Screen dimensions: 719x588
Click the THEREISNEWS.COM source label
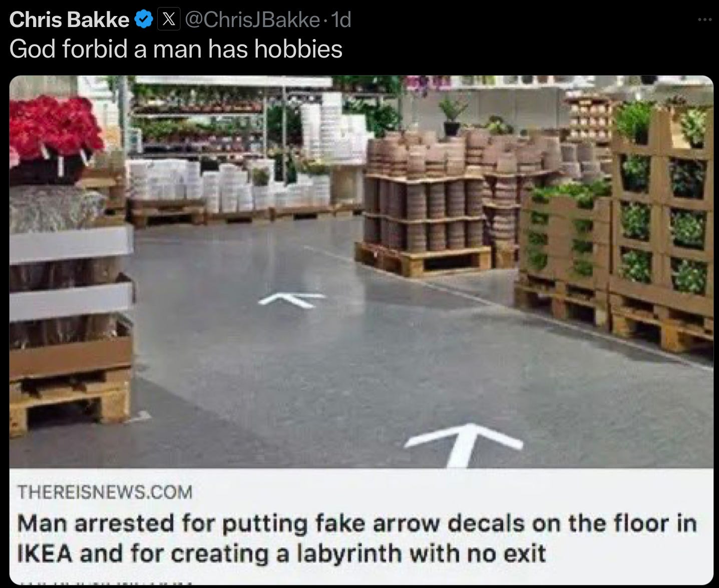coord(105,492)
